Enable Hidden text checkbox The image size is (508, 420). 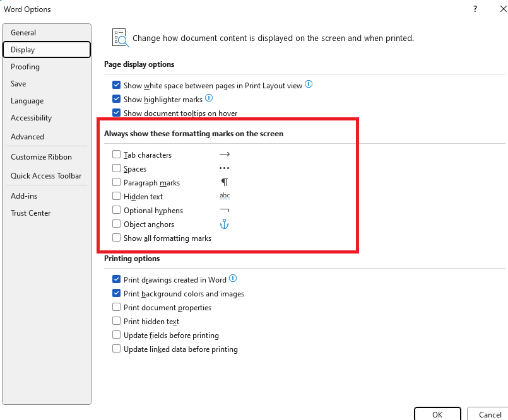pos(116,196)
